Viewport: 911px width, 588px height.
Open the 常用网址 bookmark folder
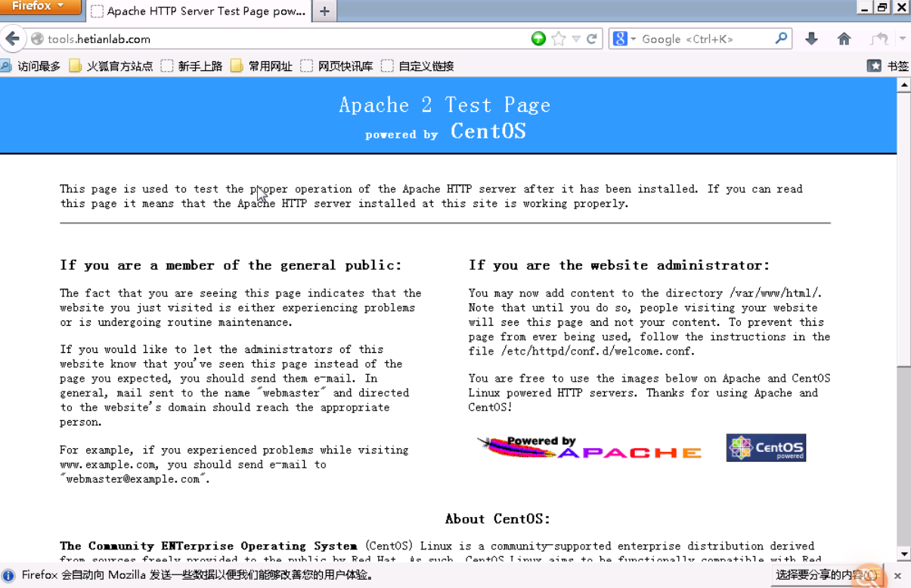tap(262, 67)
